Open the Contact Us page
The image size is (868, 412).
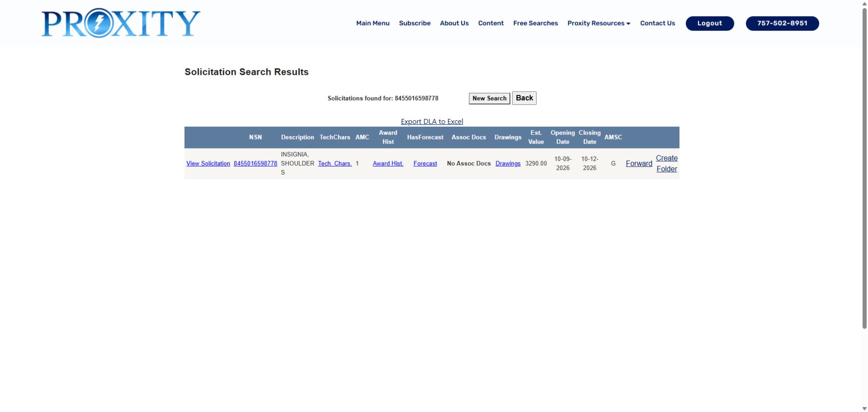tap(657, 23)
